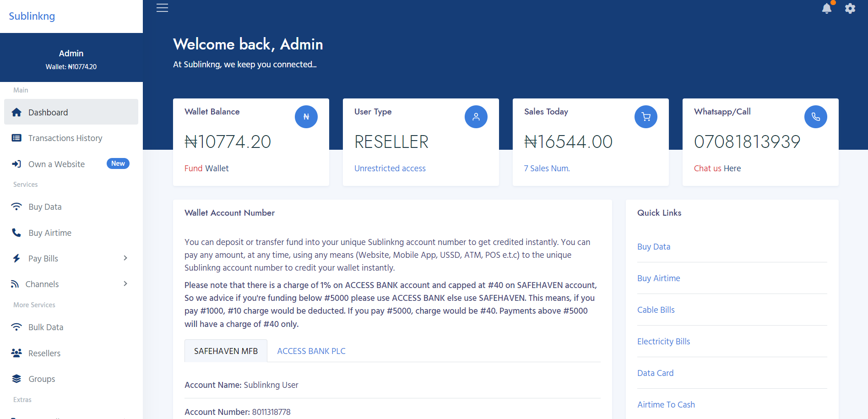Image resolution: width=868 pixels, height=419 pixels.
Task: Open Own a Website menu item
Action: click(x=56, y=164)
